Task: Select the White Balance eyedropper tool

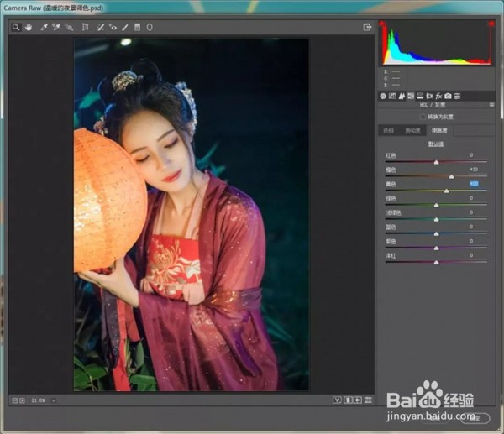Action: pos(44,28)
